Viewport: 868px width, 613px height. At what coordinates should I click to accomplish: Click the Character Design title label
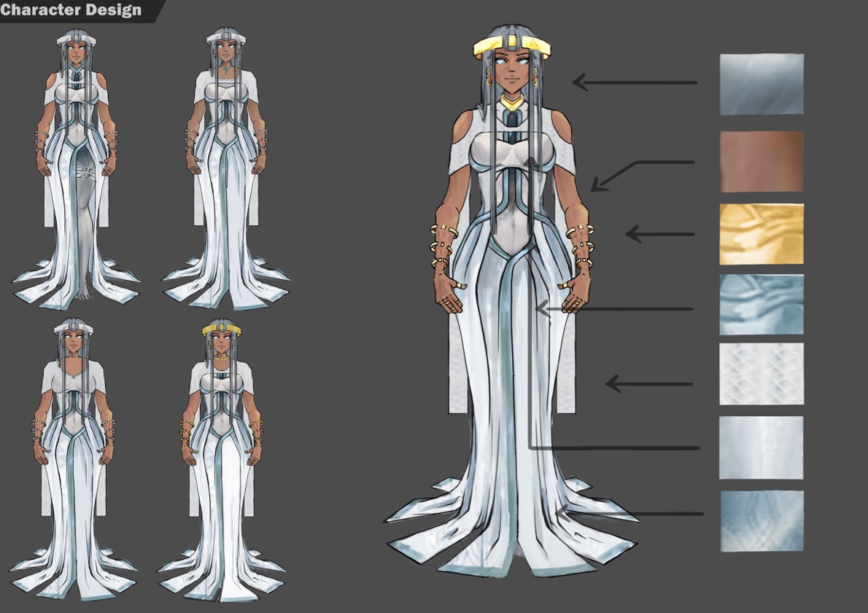tap(71, 10)
